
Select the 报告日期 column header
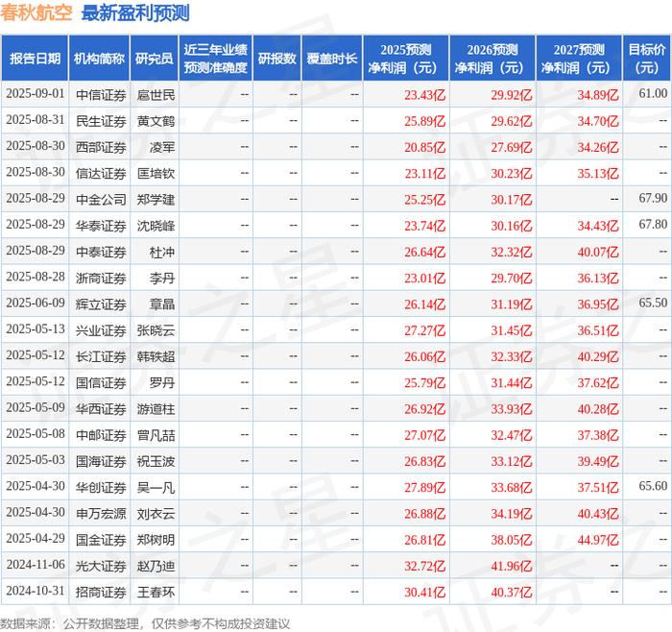tap(35, 59)
